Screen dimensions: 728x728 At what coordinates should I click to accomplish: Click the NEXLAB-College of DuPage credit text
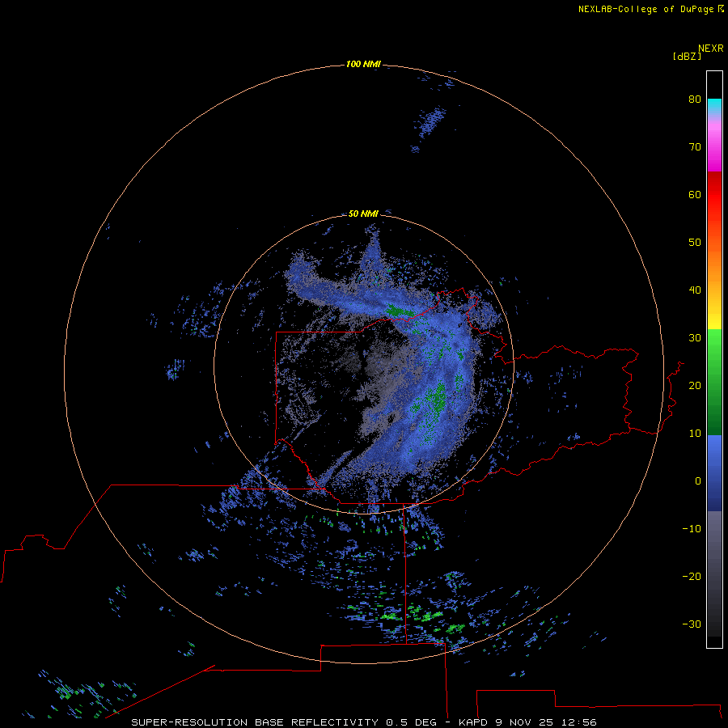point(645,9)
